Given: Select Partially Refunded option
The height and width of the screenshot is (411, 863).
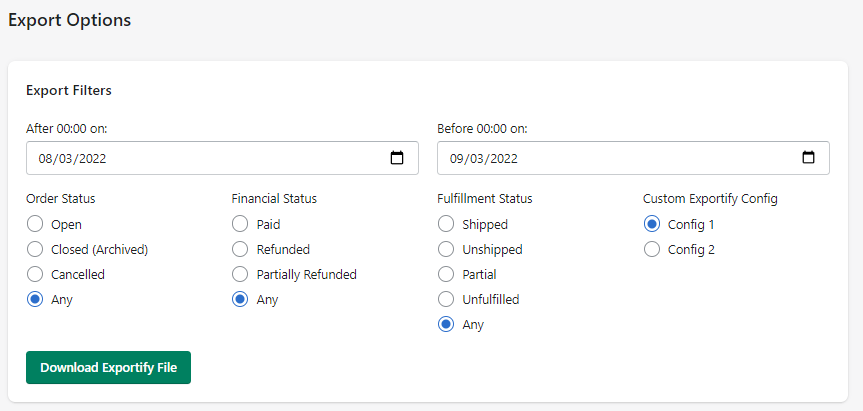Looking at the screenshot, I should pyautogui.click(x=240, y=274).
